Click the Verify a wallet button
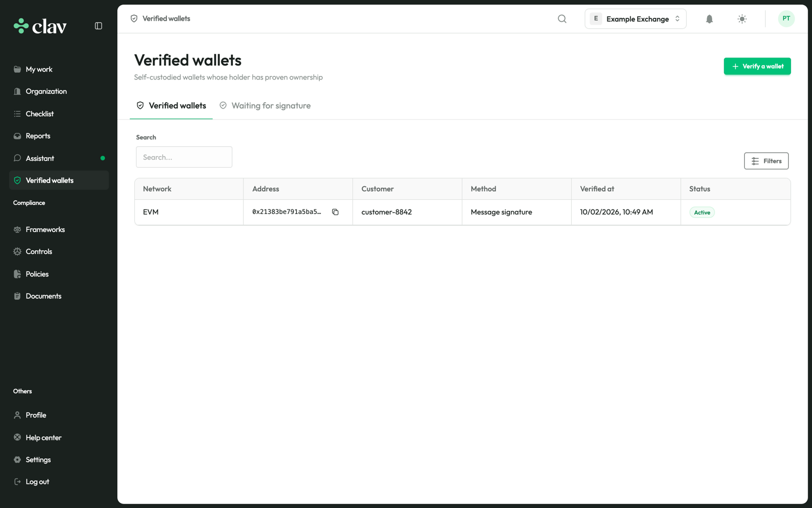Viewport: 812px width, 508px height. pos(757,66)
